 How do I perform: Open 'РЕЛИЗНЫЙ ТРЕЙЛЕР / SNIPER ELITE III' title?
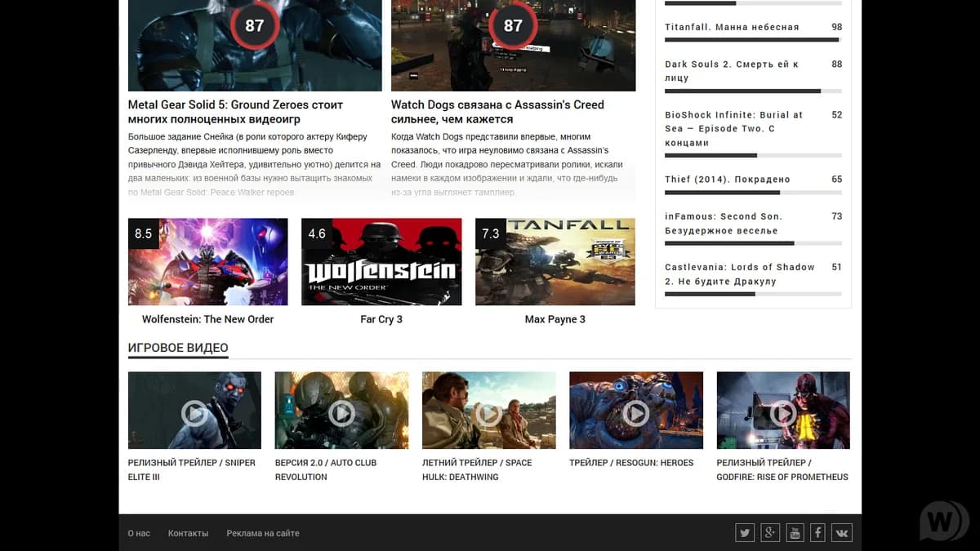[x=192, y=469]
